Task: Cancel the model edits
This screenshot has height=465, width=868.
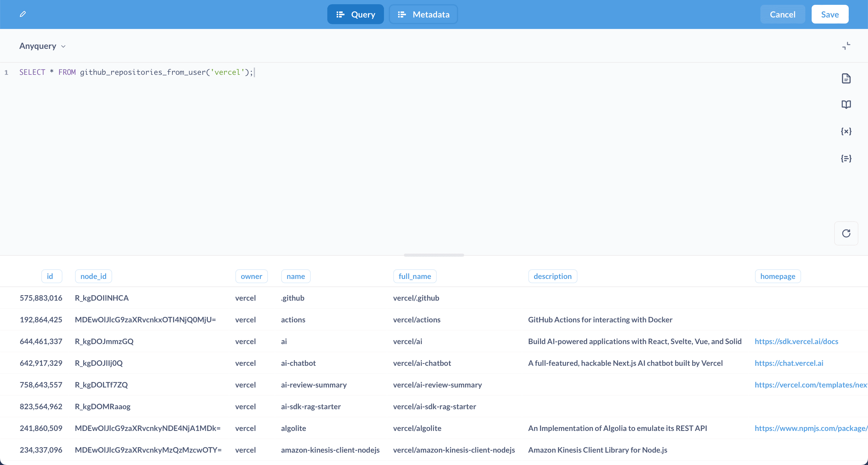Action: (782, 14)
